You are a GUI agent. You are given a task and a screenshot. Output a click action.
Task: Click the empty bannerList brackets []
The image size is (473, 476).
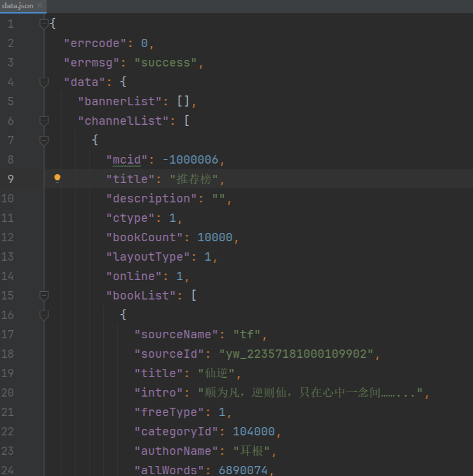184,101
